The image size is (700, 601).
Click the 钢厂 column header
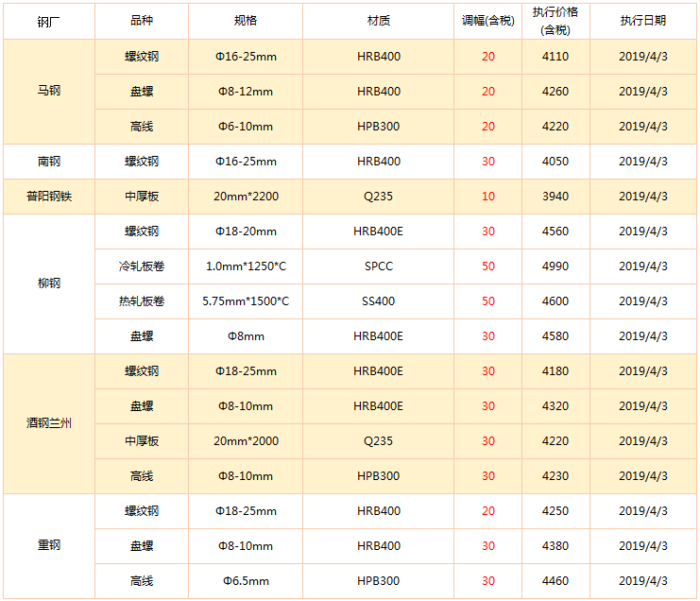coord(49,22)
